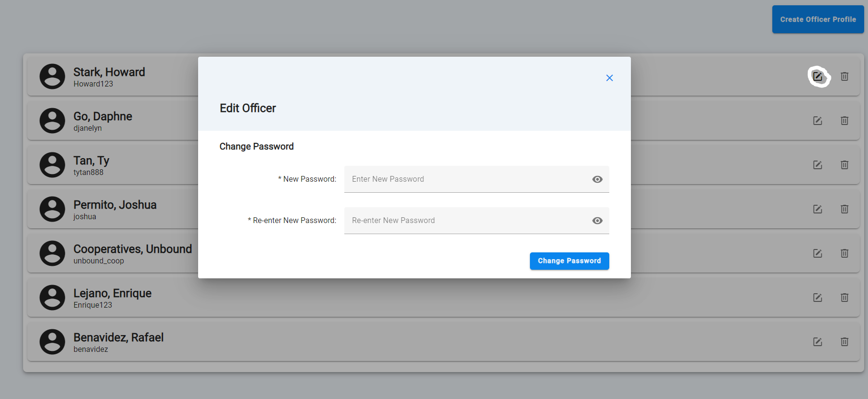Click the avatar picture for Tan, Ty

click(52, 165)
